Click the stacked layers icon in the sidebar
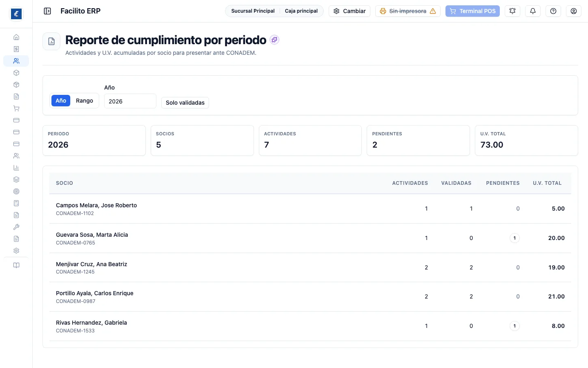The image size is (588, 368). click(16, 180)
